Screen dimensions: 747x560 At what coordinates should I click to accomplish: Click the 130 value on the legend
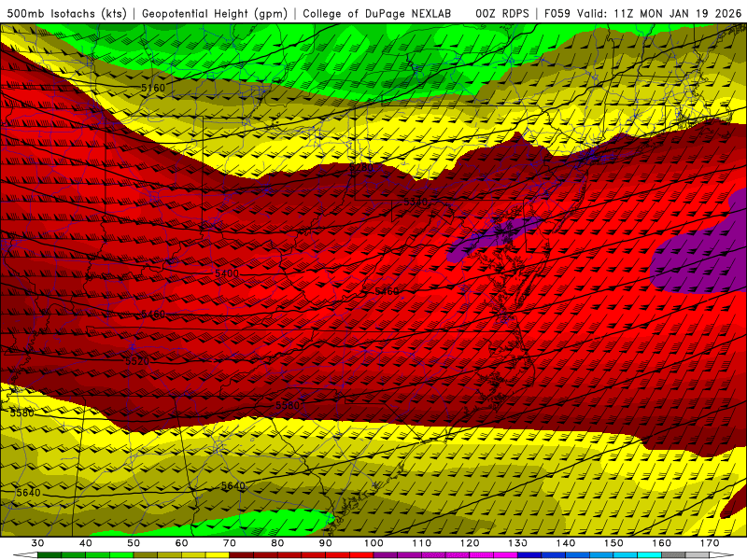tap(517, 543)
